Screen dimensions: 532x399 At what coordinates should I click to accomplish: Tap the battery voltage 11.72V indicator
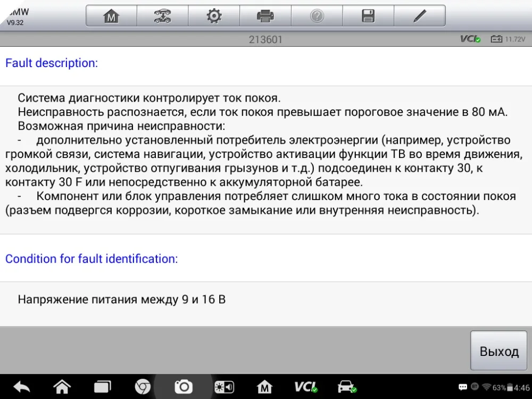pos(508,39)
